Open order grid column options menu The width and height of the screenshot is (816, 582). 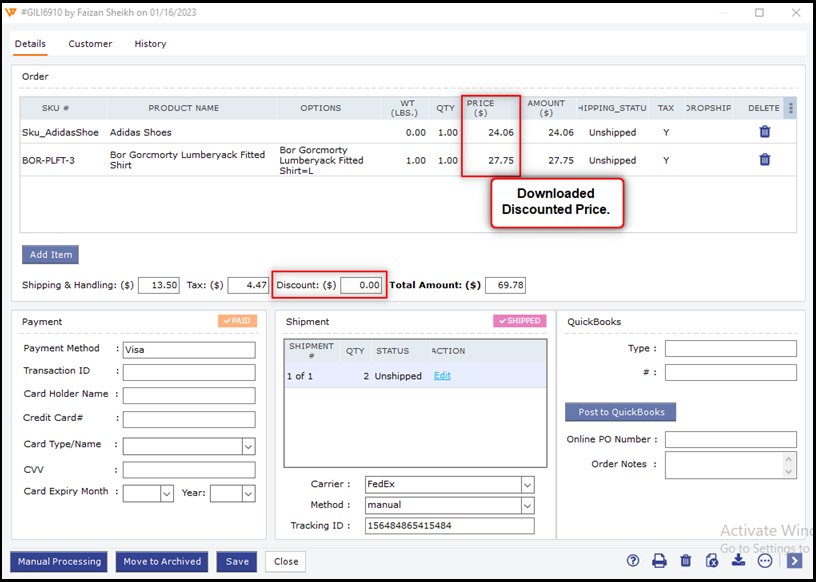(x=791, y=108)
